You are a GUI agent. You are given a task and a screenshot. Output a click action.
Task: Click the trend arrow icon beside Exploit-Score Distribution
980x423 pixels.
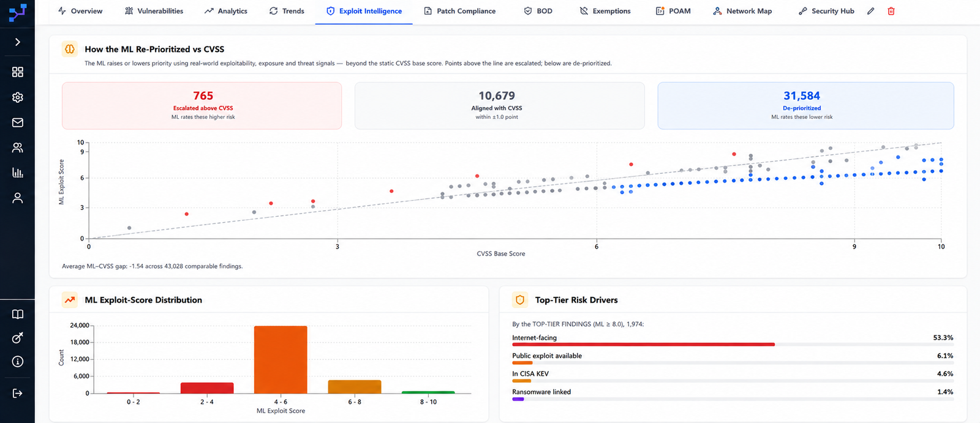[x=70, y=300]
